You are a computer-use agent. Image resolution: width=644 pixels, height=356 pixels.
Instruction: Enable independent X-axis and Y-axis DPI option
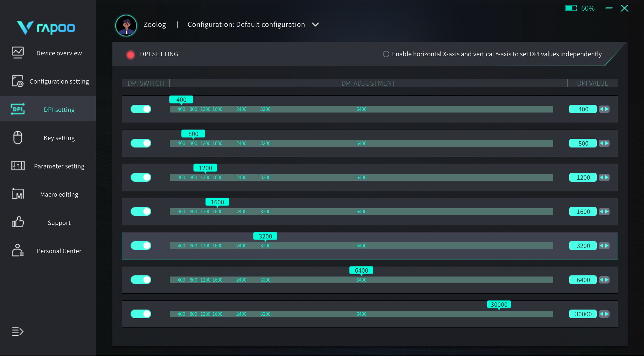[386, 54]
